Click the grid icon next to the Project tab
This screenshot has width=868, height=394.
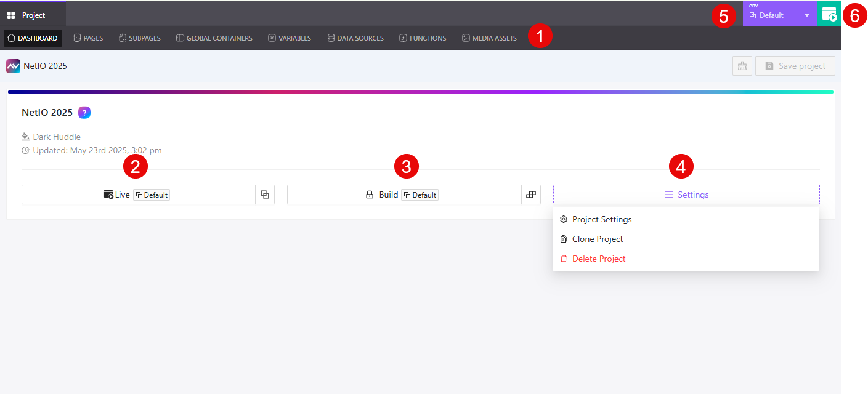coord(10,15)
